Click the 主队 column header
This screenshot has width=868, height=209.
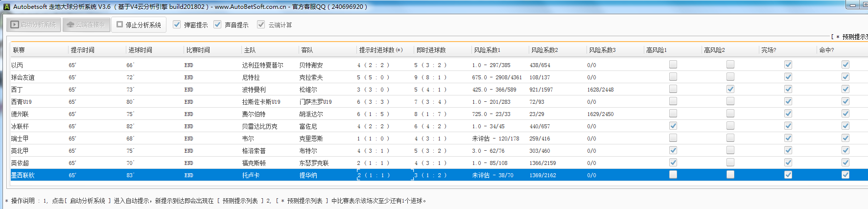click(250, 50)
